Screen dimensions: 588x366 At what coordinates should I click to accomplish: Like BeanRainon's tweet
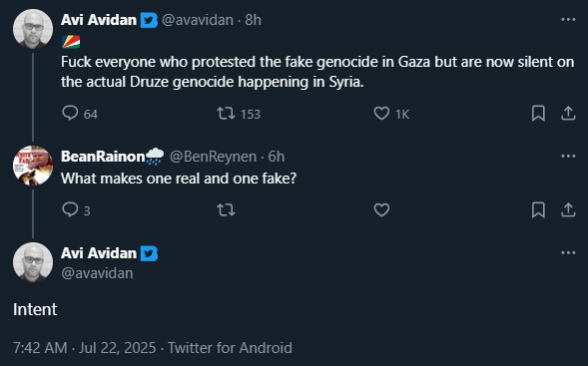pos(381,209)
